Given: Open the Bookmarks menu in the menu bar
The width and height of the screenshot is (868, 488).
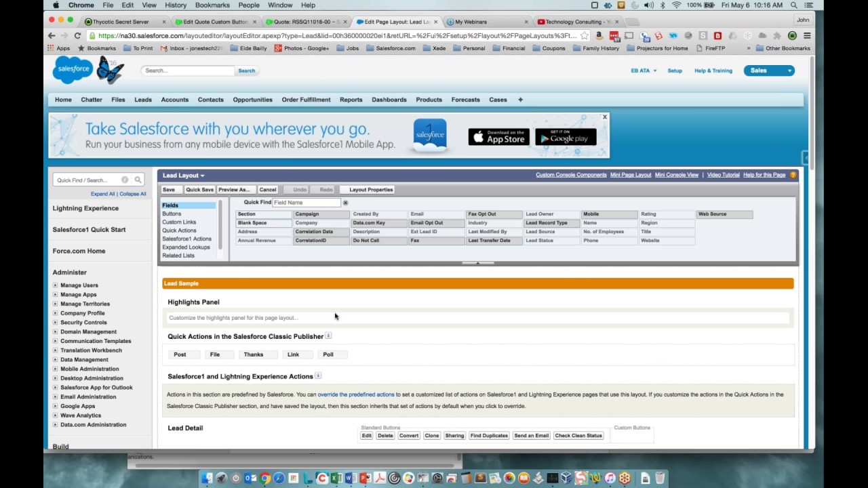Looking at the screenshot, I should (212, 5).
